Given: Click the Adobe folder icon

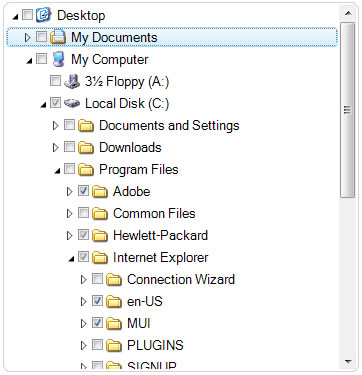Looking at the screenshot, I should (x=100, y=191).
